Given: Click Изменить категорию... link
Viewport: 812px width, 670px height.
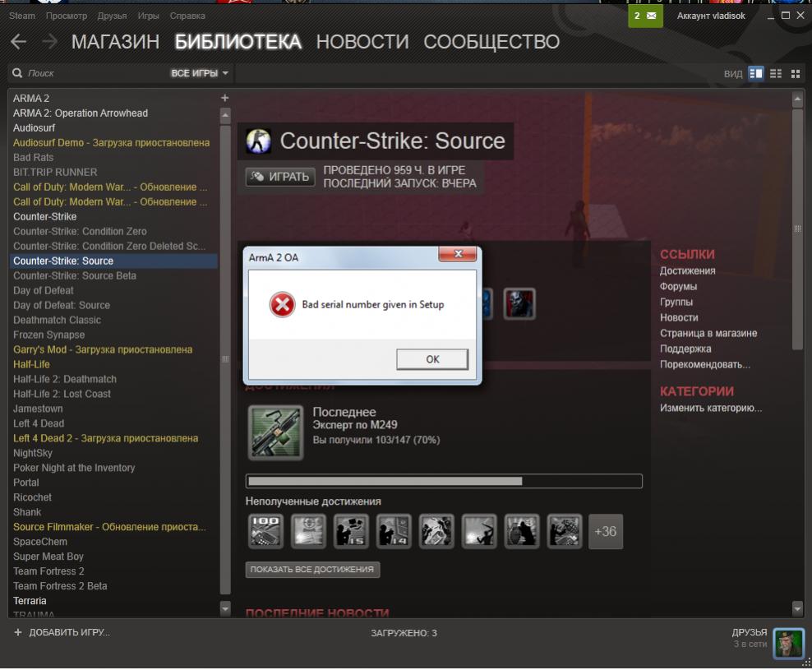Looking at the screenshot, I should 711,408.
